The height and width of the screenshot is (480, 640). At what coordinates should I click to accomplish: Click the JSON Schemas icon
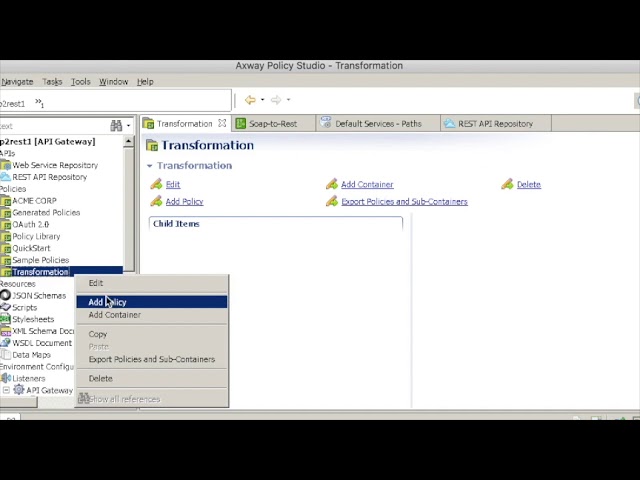pyautogui.click(x=5, y=296)
